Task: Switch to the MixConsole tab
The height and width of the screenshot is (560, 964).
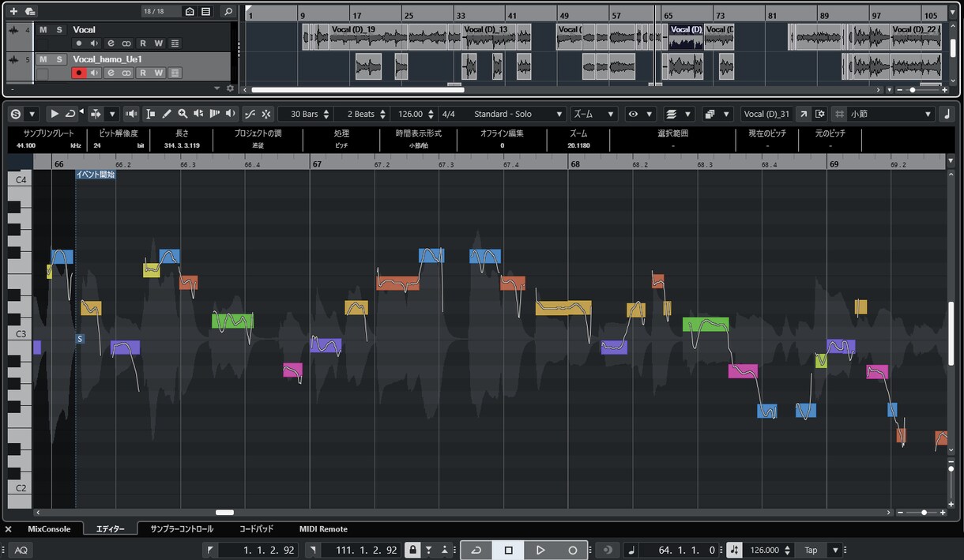Action: point(49,529)
